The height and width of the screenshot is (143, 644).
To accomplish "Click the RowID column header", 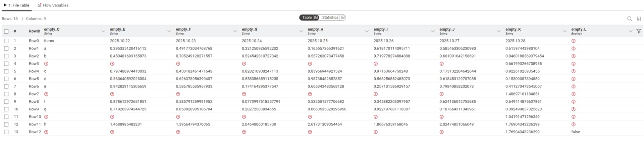I will (x=34, y=31).
